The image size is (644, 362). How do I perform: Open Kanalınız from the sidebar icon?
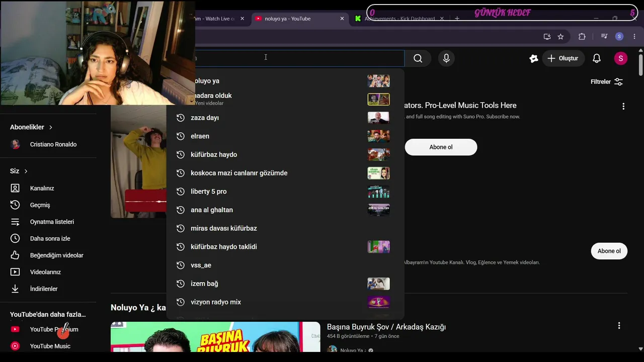click(15, 188)
